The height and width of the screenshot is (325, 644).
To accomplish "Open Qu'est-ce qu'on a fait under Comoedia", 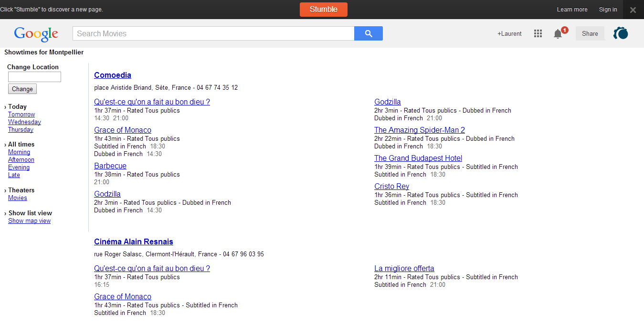I will click(x=152, y=102).
